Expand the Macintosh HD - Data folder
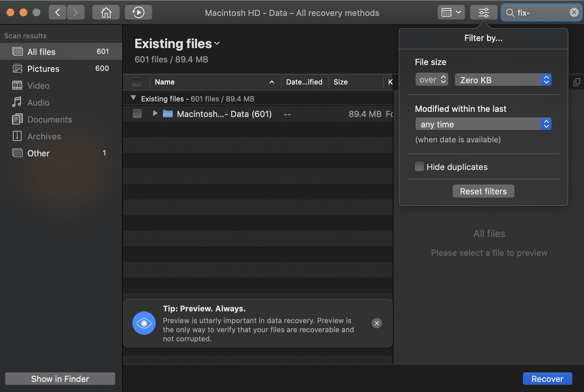 (x=155, y=114)
